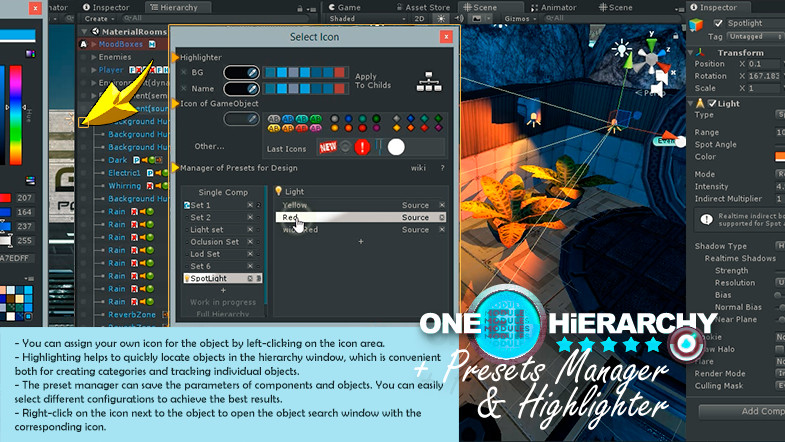Pick the white circle in Last Icons
785x442 pixels.
[x=396, y=147]
